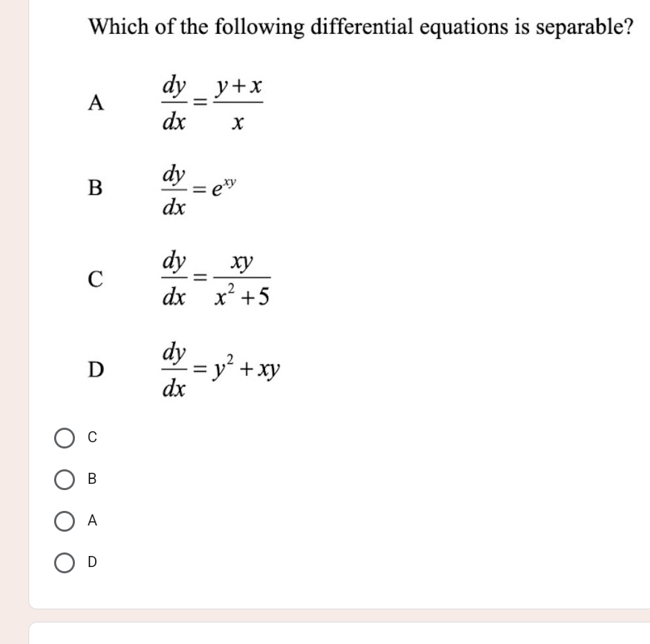This screenshot has width=650, height=644.
Task: Select the radio button for answer B
Action: [65, 479]
